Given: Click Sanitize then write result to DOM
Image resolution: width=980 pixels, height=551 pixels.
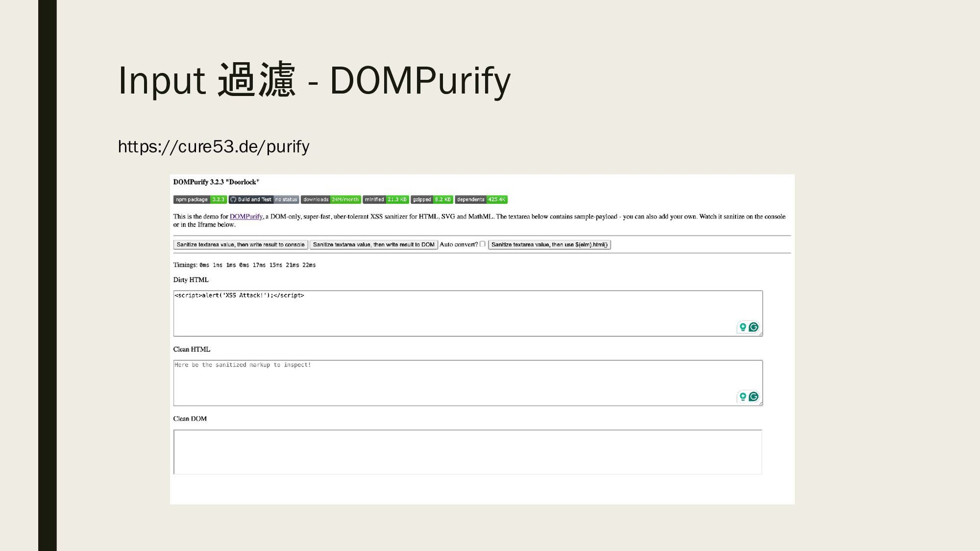Looking at the screenshot, I should [x=374, y=245].
